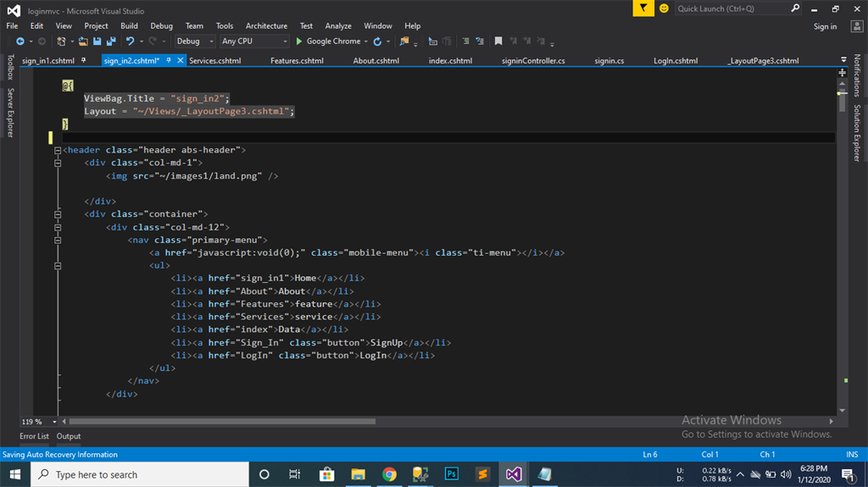Open Google Chrome from the taskbar
Image resolution: width=868 pixels, height=487 pixels.
point(389,474)
